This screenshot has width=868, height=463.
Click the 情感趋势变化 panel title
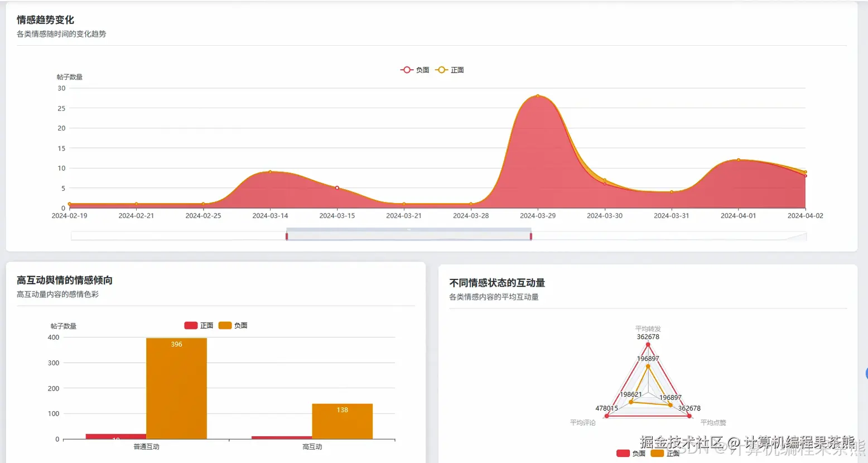pos(45,20)
